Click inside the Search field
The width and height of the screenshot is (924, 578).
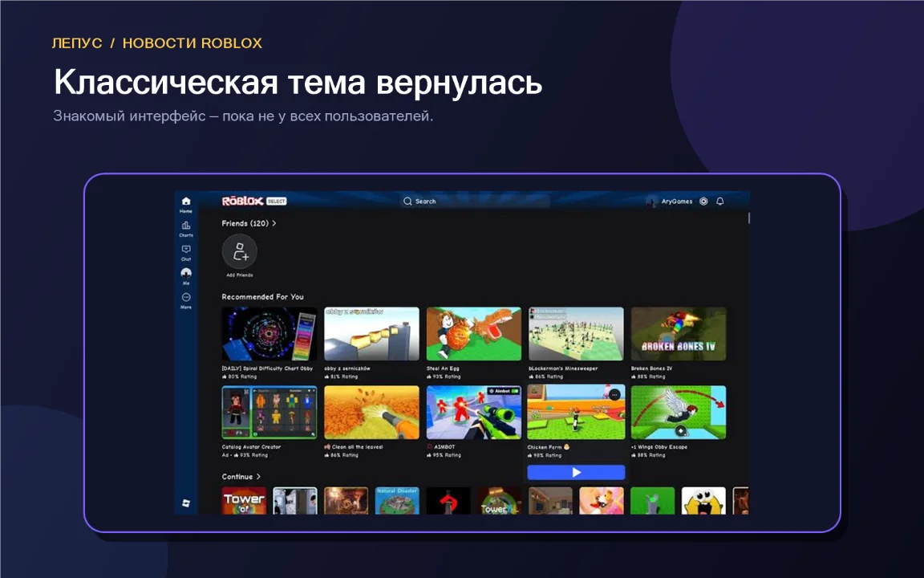coord(475,201)
